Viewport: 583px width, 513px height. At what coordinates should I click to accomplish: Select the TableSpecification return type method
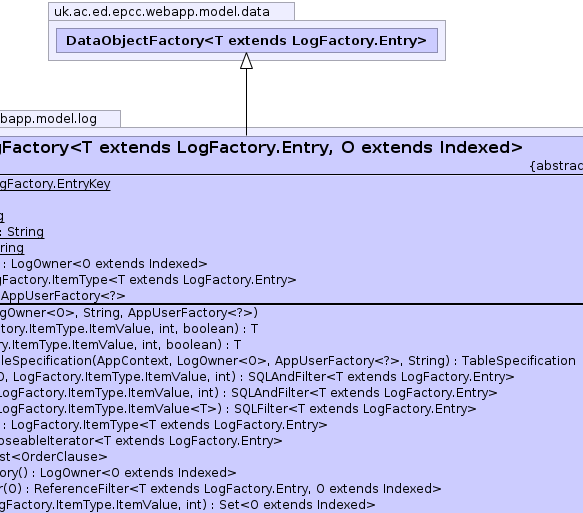tap(288, 361)
